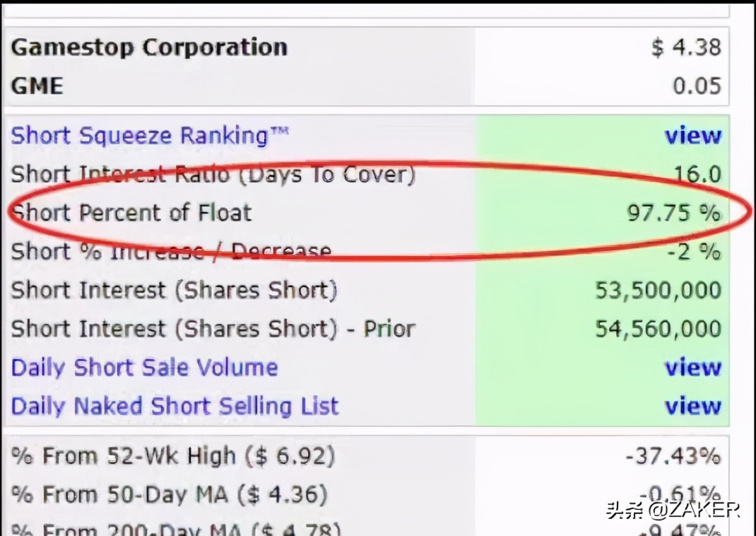Click the Gamestop Corporation company name
Viewport: 756px width, 536px height.
[149, 47]
